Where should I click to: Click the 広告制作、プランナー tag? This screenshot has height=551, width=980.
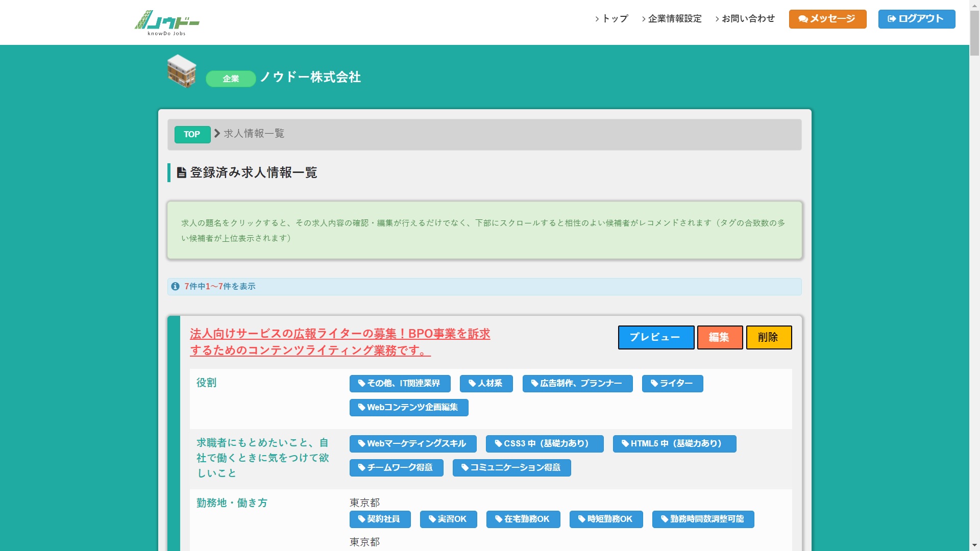click(x=577, y=384)
